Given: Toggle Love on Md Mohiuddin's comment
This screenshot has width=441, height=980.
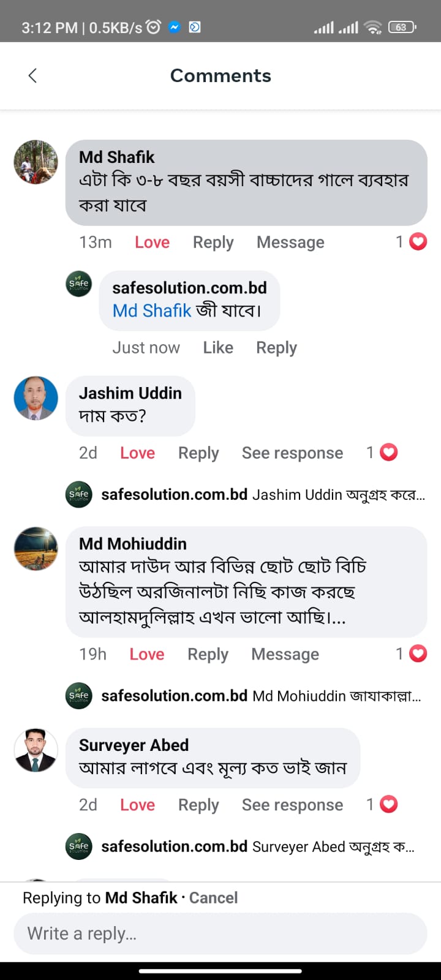Looking at the screenshot, I should click(147, 655).
